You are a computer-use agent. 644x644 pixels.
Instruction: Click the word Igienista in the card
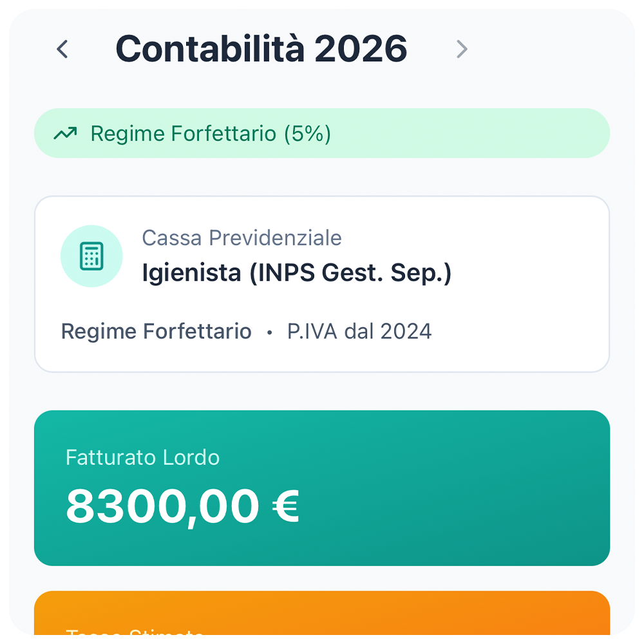191,273
